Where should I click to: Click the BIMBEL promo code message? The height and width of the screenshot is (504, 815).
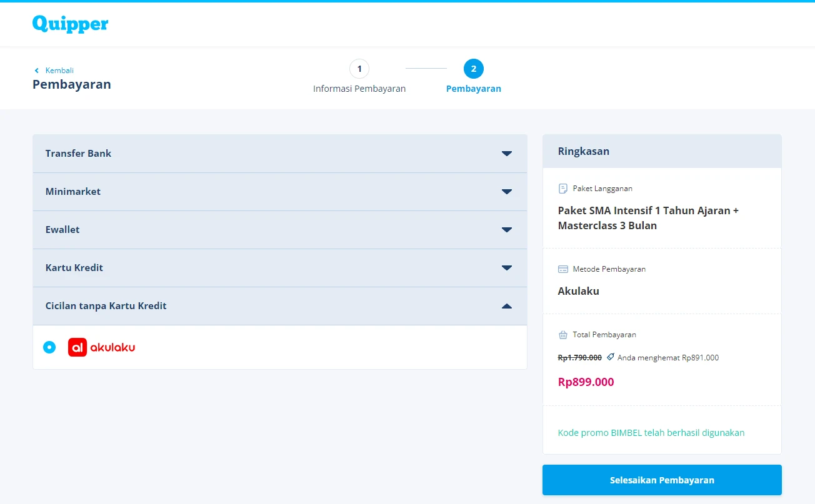[x=651, y=433]
